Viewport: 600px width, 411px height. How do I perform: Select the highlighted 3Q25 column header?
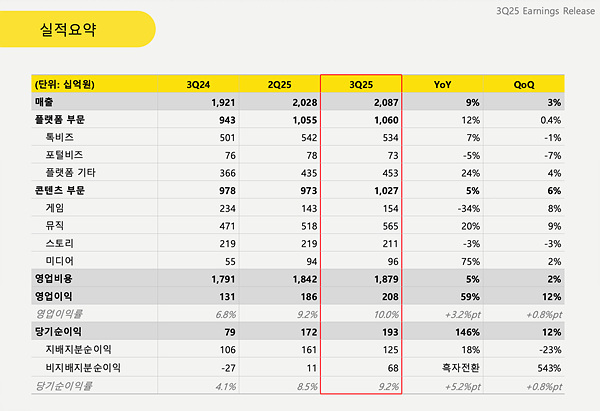coord(361,84)
